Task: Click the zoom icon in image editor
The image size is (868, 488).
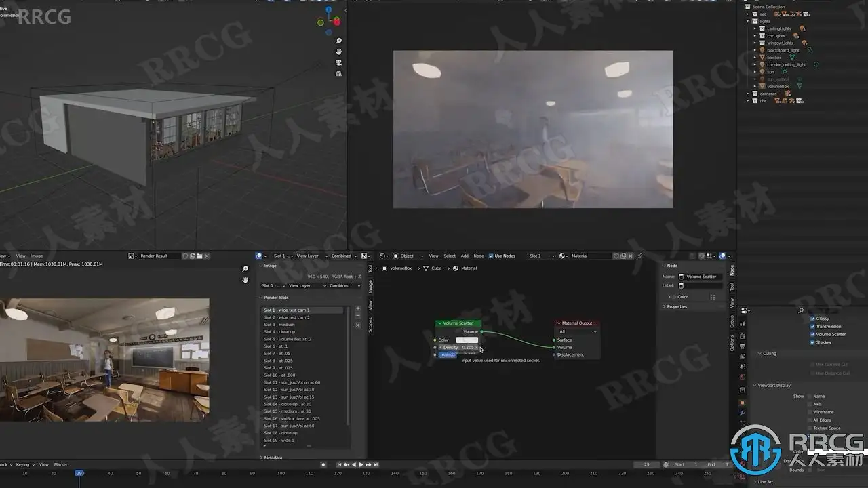Action: (245, 269)
